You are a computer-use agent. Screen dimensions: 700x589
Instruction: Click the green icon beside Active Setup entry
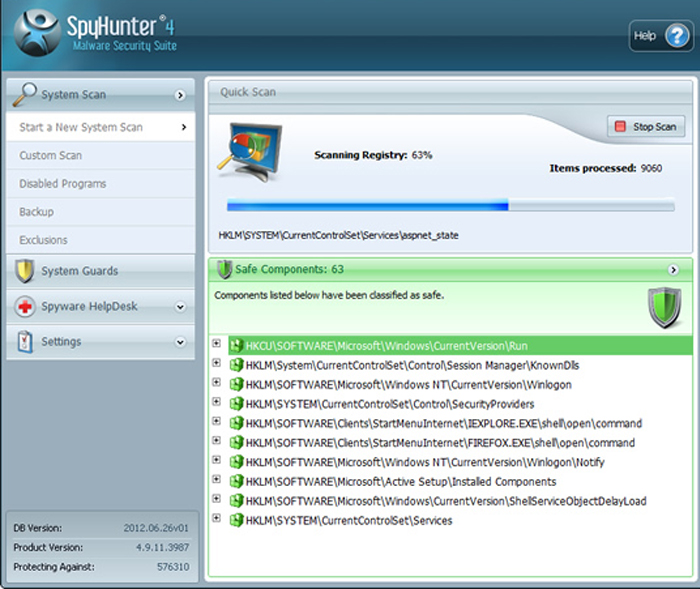[236, 481]
